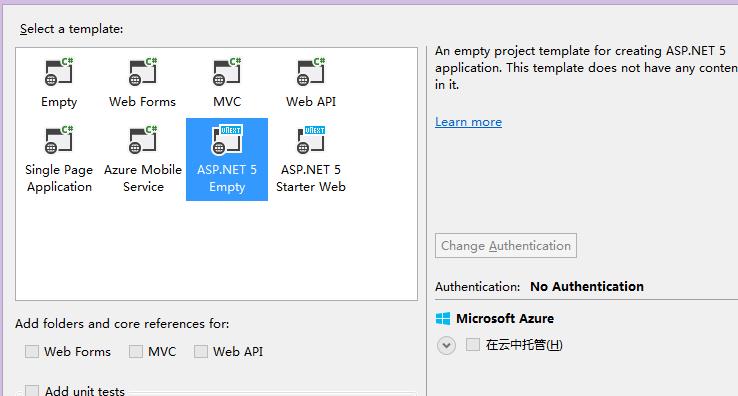The height and width of the screenshot is (396, 738).
Task: Choose Single Page Application template icon
Action: pos(59,139)
